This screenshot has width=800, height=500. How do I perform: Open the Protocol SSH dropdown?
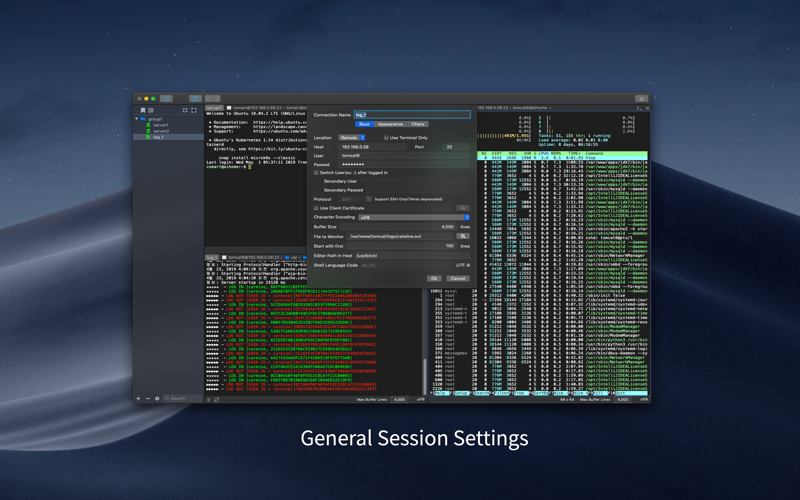click(x=356, y=199)
